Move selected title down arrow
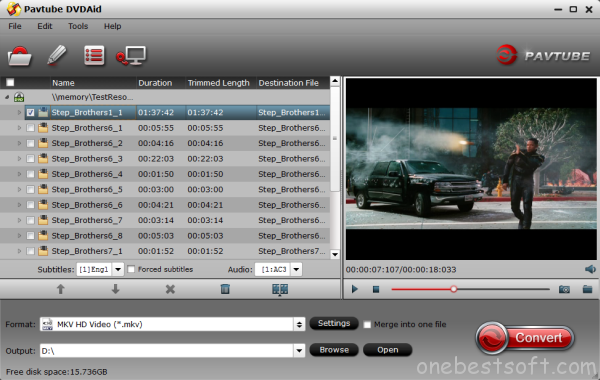Image resolution: width=600 pixels, height=380 pixels. click(115, 289)
